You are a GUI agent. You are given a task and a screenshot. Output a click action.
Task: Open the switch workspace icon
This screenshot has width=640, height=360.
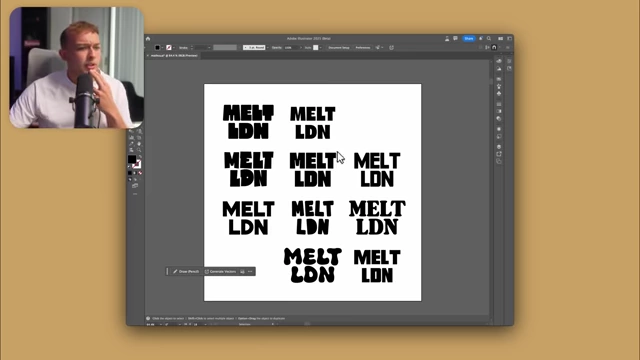click(x=509, y=38)
